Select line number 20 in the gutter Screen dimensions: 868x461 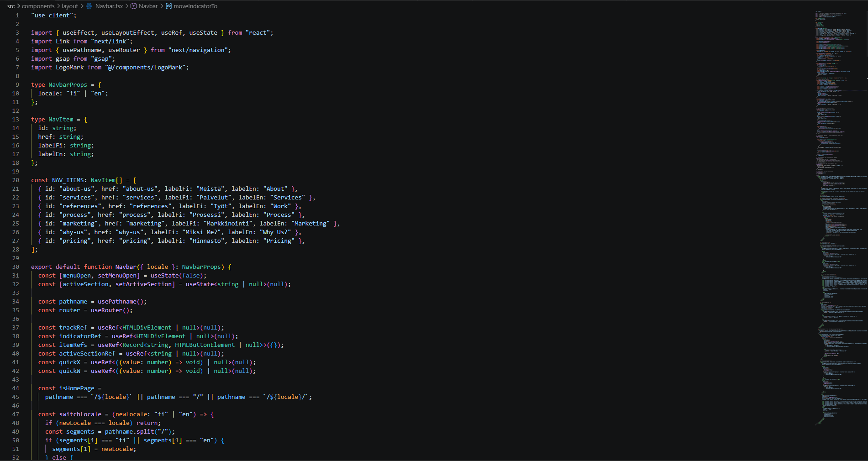coord(16,180)
